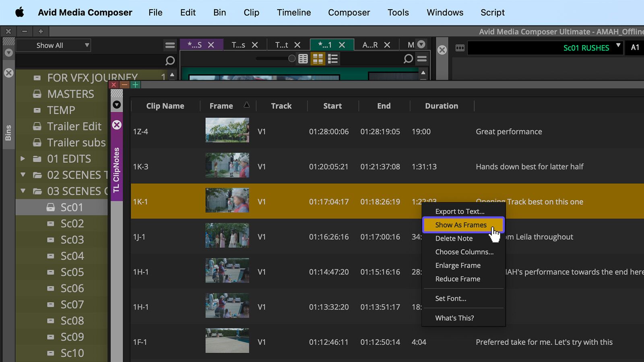
Task: Choose Show As Frames from context menu
Action: pyautogui.click(x=460, y=225)
